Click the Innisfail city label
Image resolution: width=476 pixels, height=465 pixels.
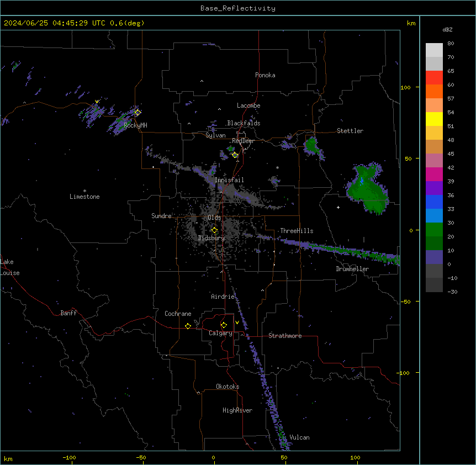click(229, 180)
